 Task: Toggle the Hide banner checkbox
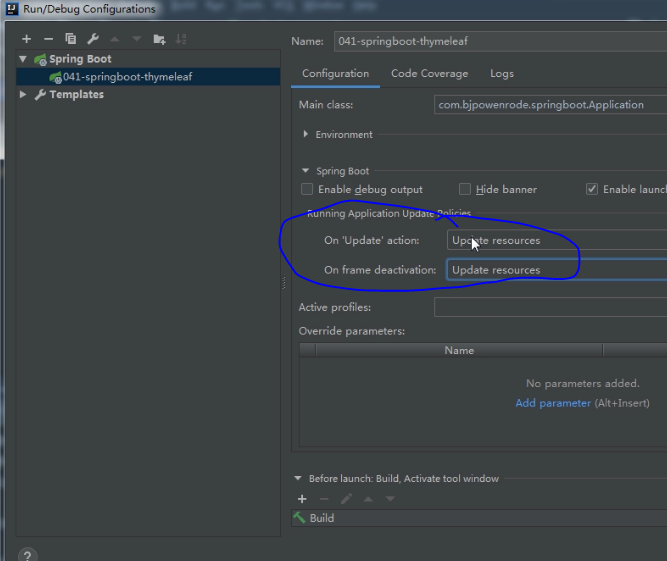tap(465, 189)
